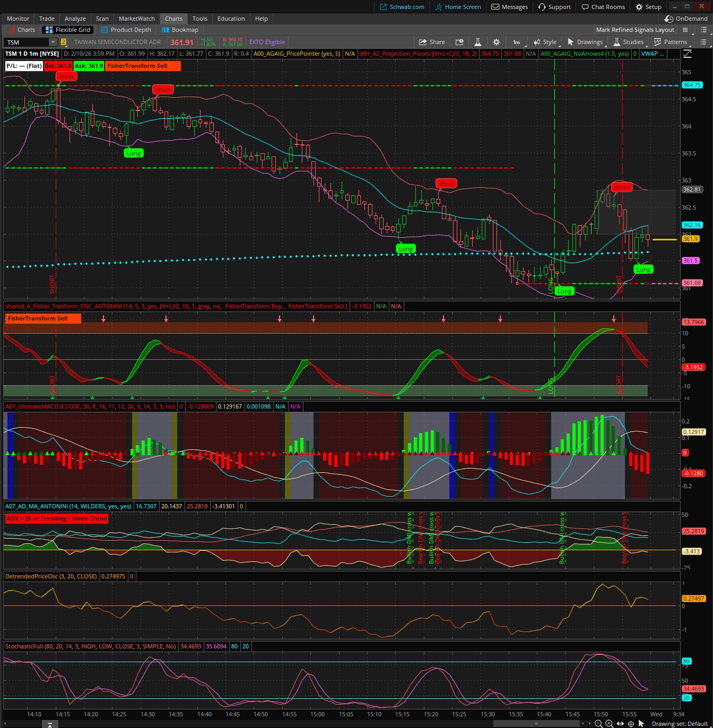This screenshot has height=728, width=713.
Task: Click the Share button
Action: pos(432,42)
